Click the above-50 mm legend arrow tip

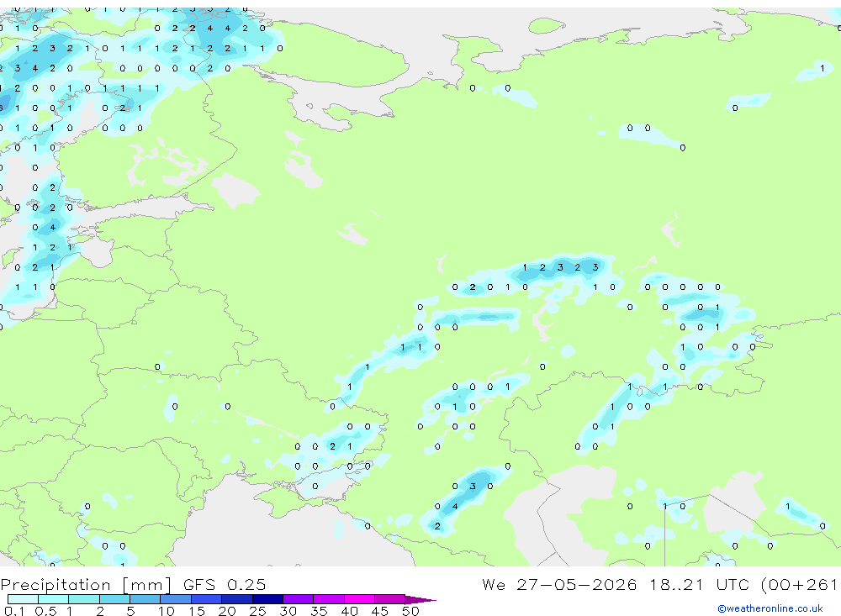tap(421, 599)
